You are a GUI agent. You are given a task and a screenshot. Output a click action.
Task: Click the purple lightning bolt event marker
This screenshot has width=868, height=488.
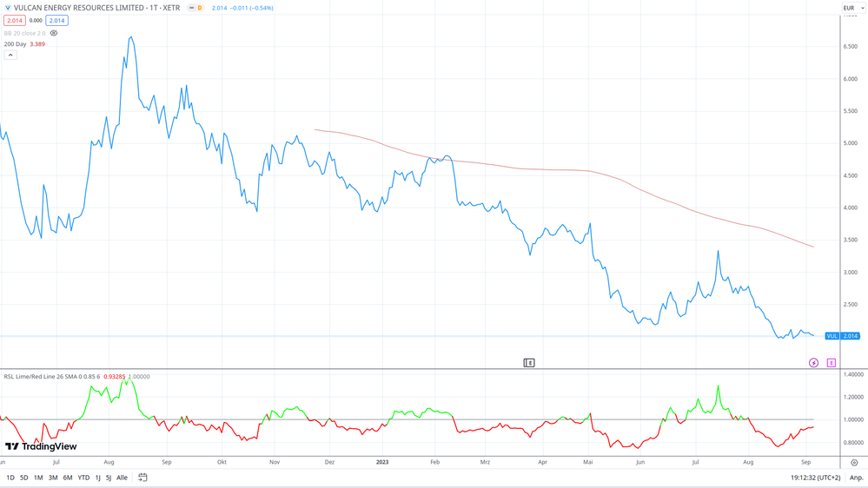pos(813,363)
